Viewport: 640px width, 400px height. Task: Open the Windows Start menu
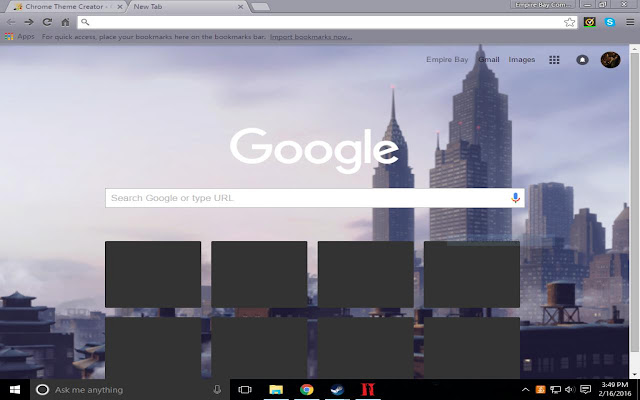coord(15,390)
